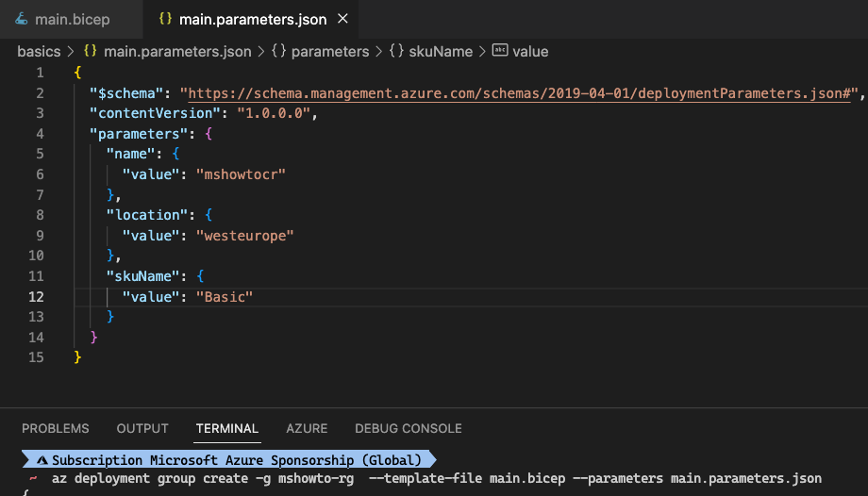This screenshot has height=496, width=868.
Task: Click the JSON braces icon on main.parameters.json tab
Action: click(x=165, y=18)
